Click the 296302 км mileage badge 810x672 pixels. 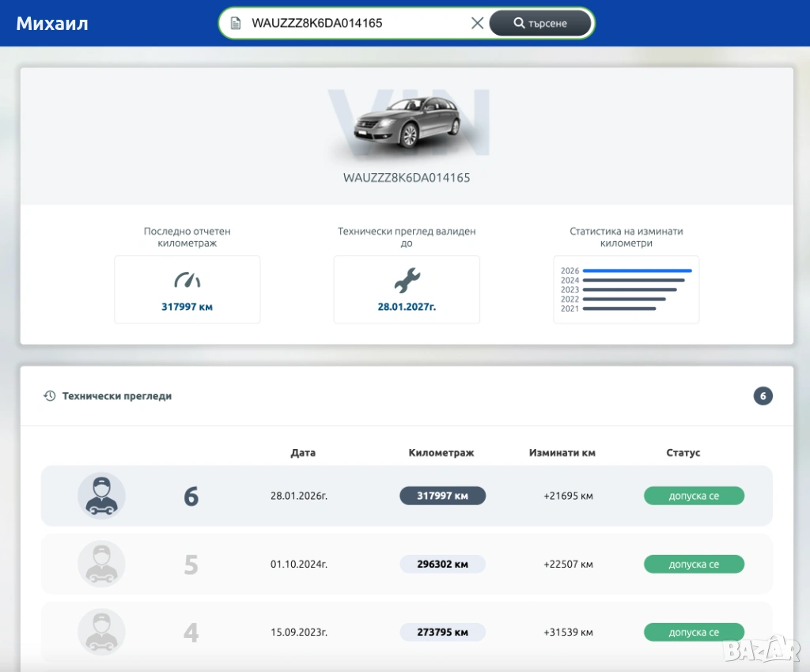pos(442,564)
